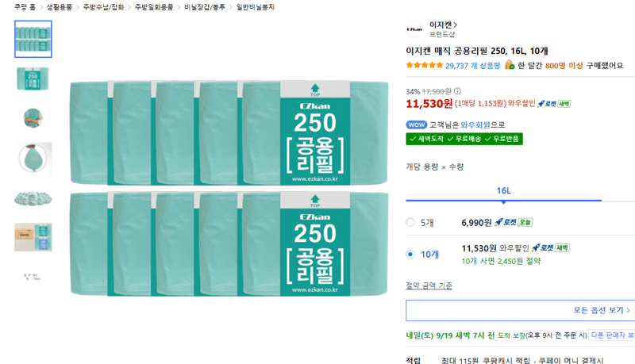Show the single 250 refill pack thumbnail

pos(33,79)
